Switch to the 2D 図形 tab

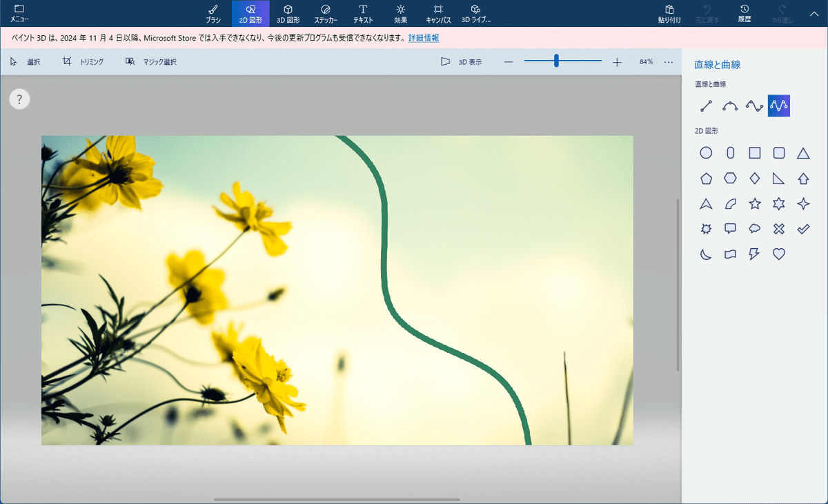250,13
